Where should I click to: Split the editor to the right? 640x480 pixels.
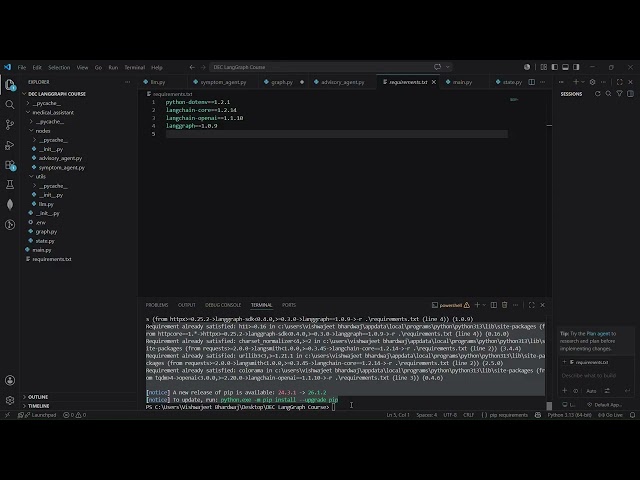point(531,82)
